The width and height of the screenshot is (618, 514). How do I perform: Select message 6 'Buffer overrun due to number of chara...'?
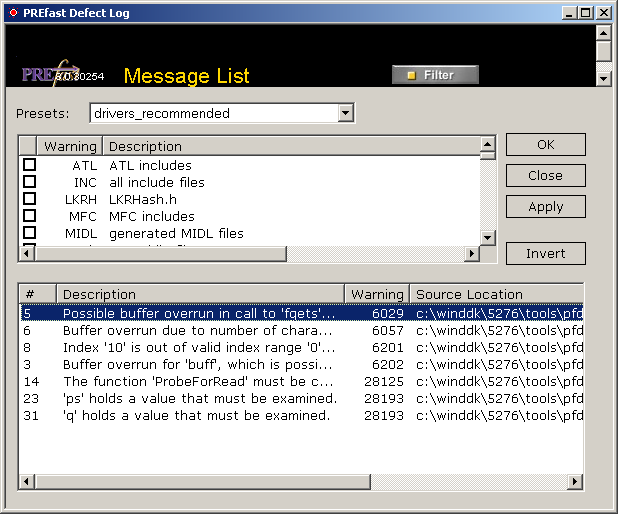pyautogui.click(x=302, y=330)
